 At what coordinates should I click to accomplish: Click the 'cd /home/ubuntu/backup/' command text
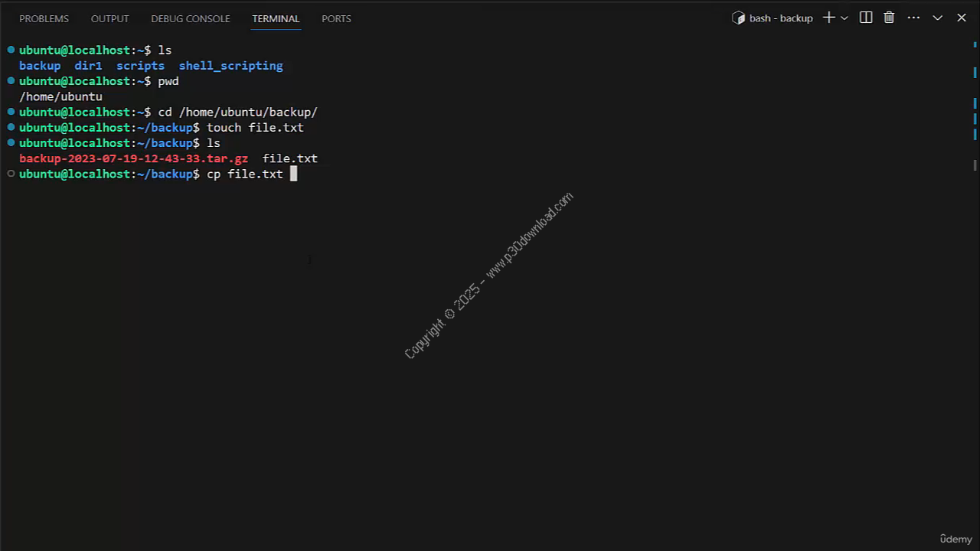click(237, 112)
